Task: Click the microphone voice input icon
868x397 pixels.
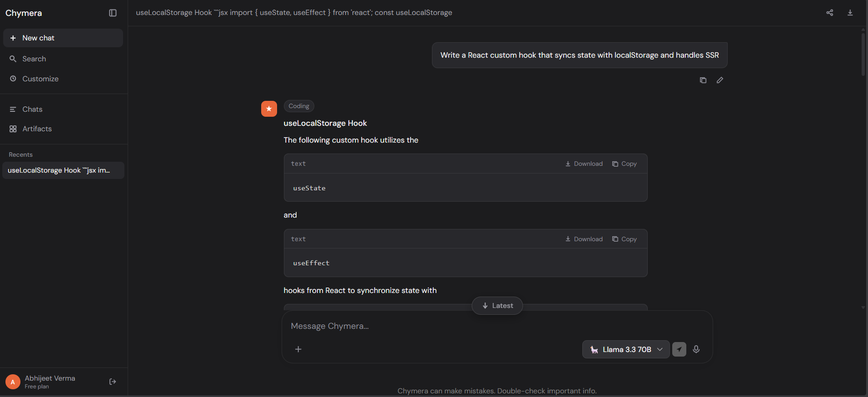Action: pyautogui.click(x=696, y=349)
